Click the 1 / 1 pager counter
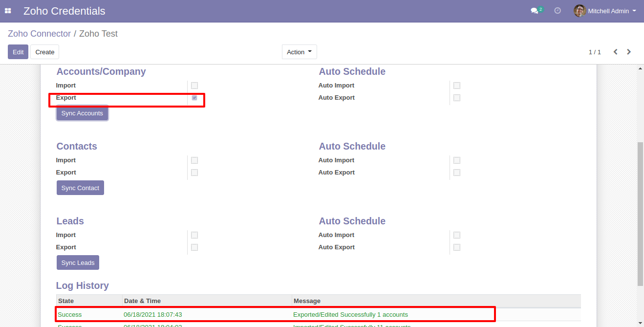 (595, 52)
